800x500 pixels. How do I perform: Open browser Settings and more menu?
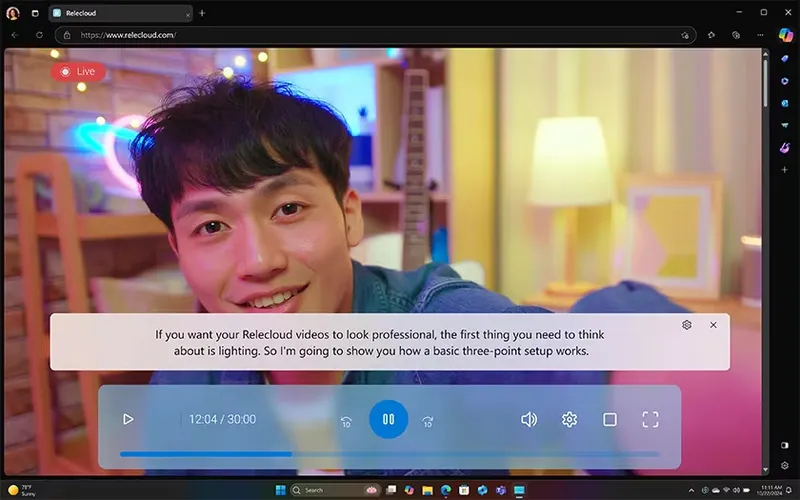tap(760, 35)
